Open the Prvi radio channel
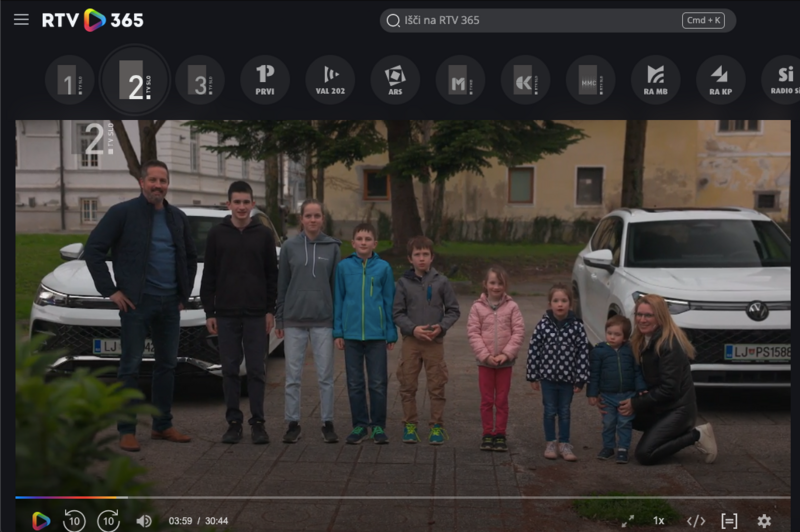The width and height of the screenshot is (800, 532). coord(265,80)
